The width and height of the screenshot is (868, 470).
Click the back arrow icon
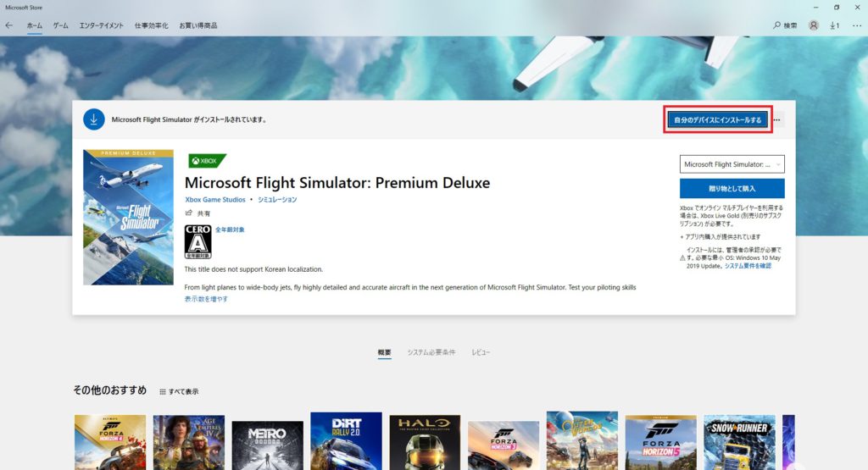[8, 25]
